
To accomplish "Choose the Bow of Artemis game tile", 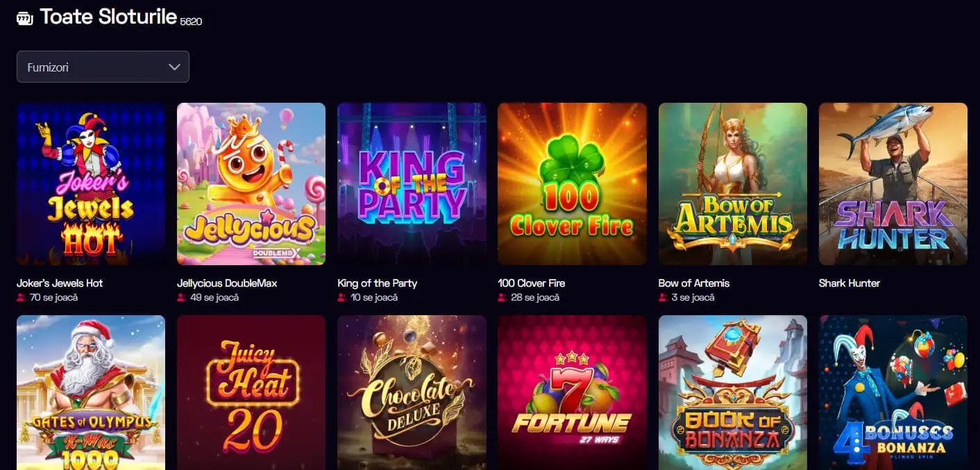I will [x=733, y=184].
